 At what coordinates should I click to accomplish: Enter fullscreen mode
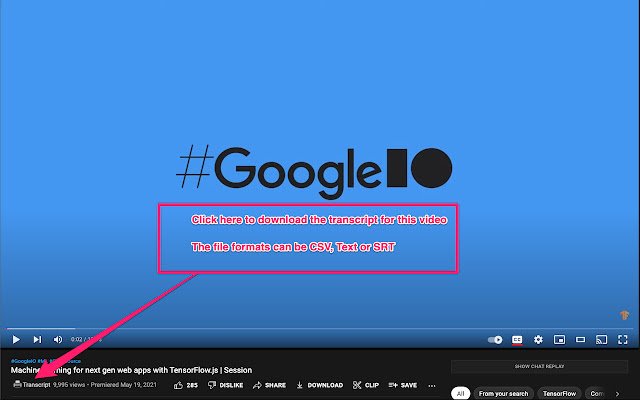coord(622,340)
